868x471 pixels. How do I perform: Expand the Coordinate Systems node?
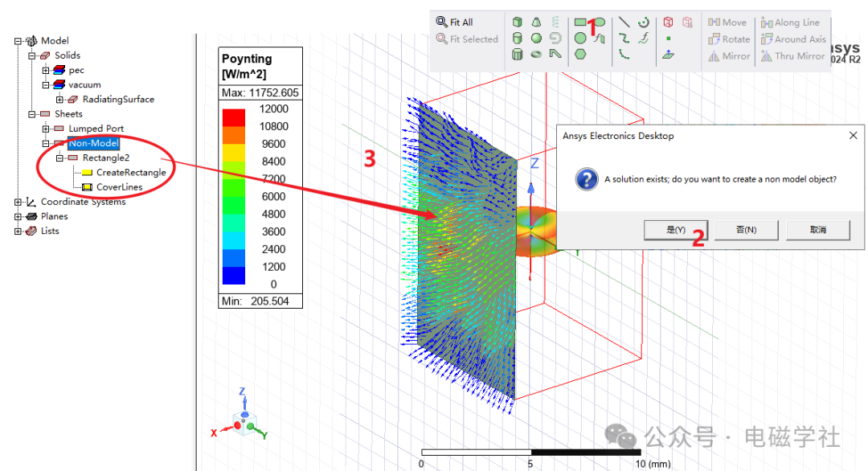(18, 202)
